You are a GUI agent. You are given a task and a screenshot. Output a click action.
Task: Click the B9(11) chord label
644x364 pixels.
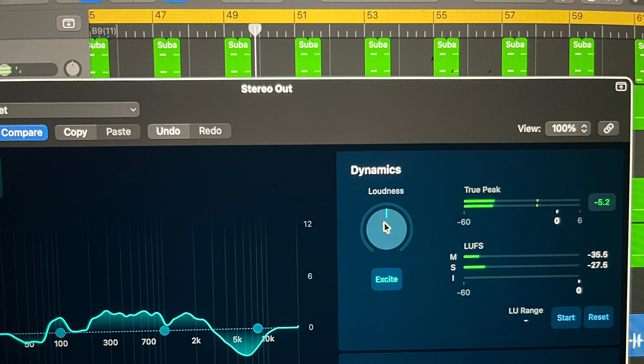pos(104,31)
